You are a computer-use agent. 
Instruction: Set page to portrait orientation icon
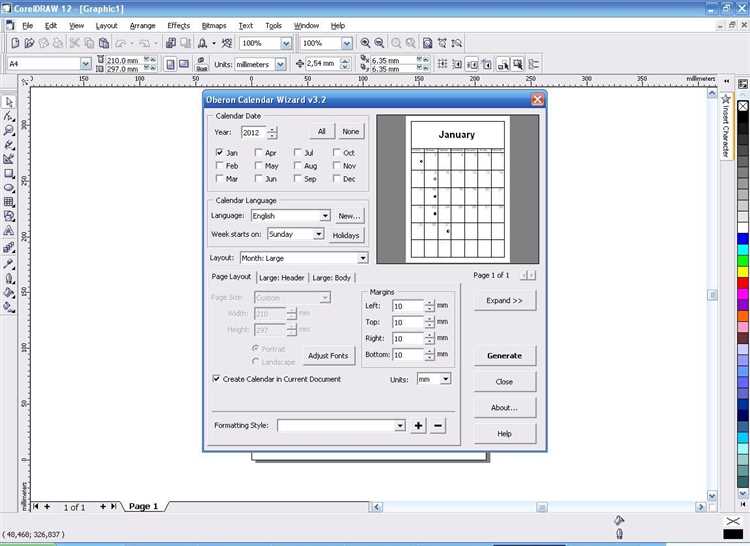click(x=170, y=64)
